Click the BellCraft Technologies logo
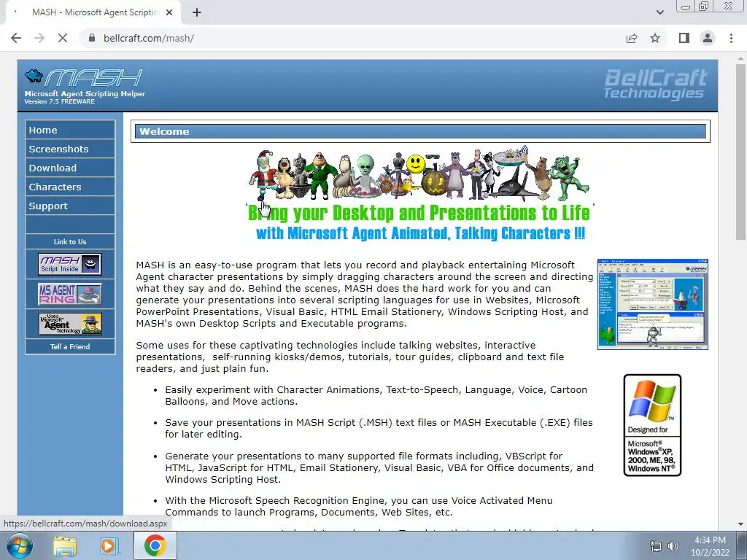Viewport: 747px width, 560px height. pyautogui.click(x=655, y=85)
